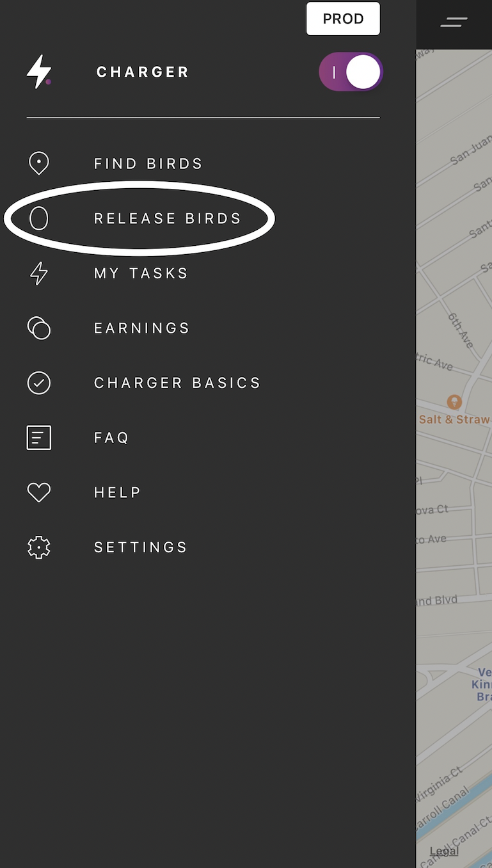Tap the Help heart icon
The height and width of the screenshot is (868, 492).
coord(39,492)
